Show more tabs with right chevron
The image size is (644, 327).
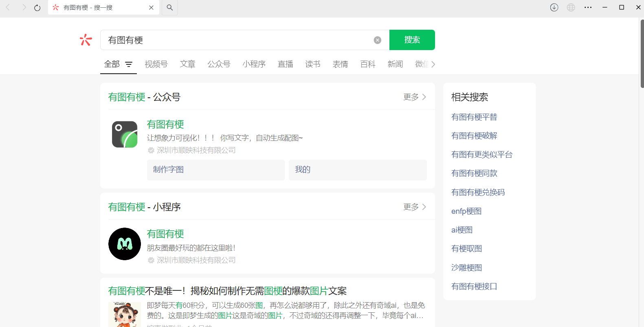point(433,64)
